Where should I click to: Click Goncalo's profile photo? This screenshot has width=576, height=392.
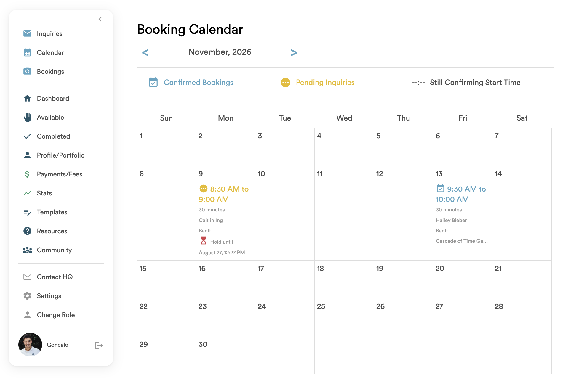click(x=30, y=345)
